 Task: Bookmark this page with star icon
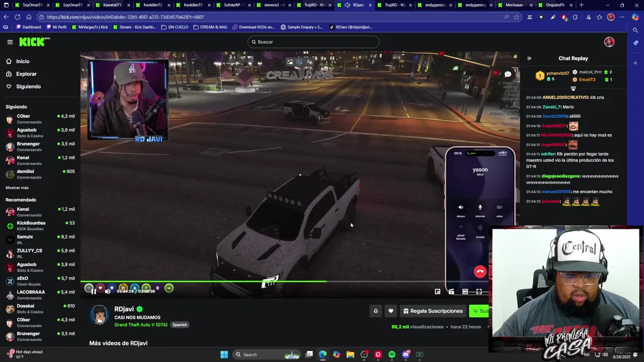[516, 17]
